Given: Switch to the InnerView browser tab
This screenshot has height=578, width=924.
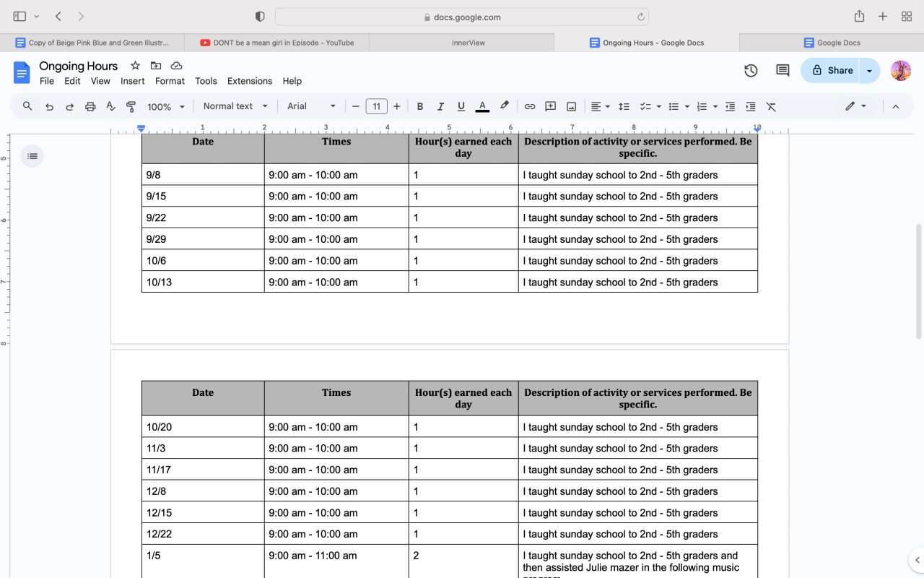Looking at the screenshot, I should coord(468,43).
